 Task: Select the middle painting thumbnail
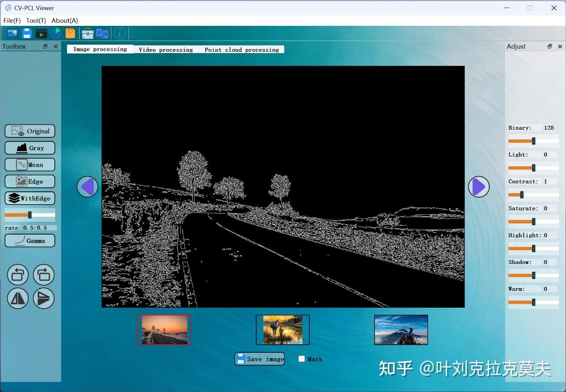click(283, 330)
